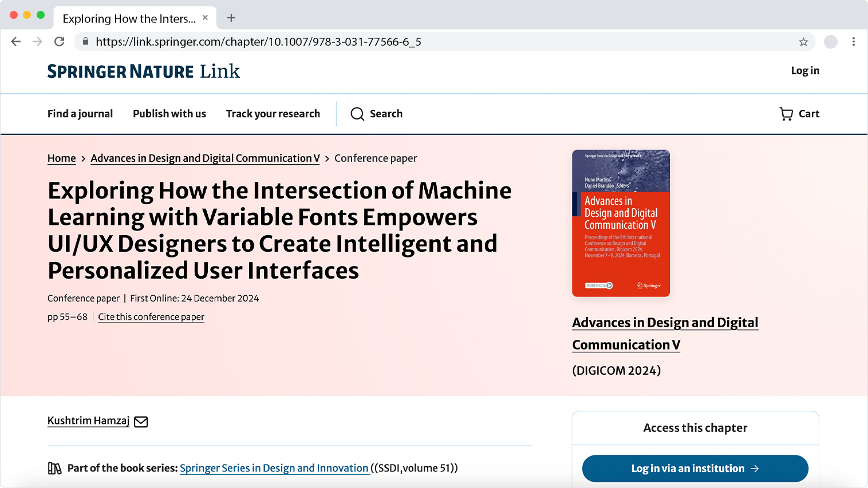868x488 pixels.
Task: Bookmark this page with the star icon
Action: tap(803, 42)
